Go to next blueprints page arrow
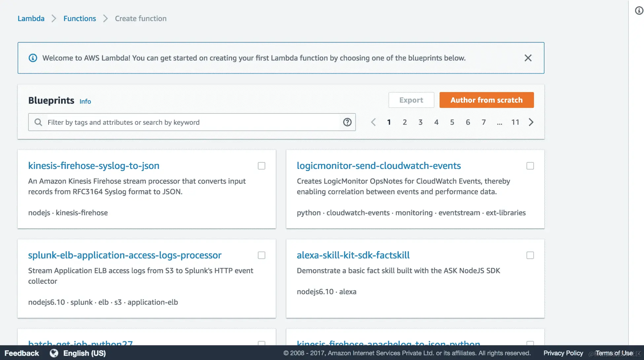 pos(531,122)
